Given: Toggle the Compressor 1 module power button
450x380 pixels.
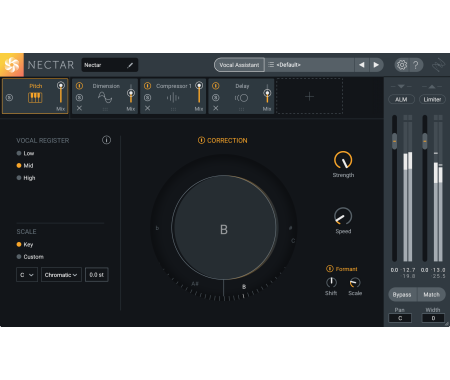Looking at the screenshot, I should click(147, 86).
